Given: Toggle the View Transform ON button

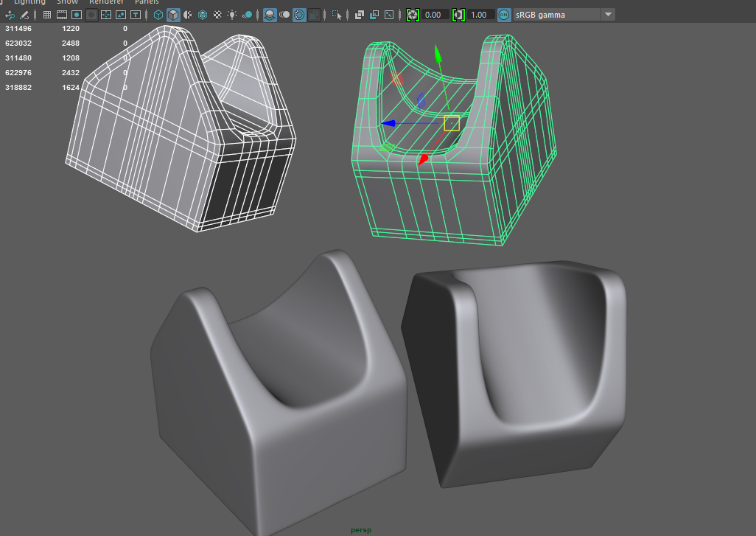Looking at the screenshot, I should pos(504,15).
